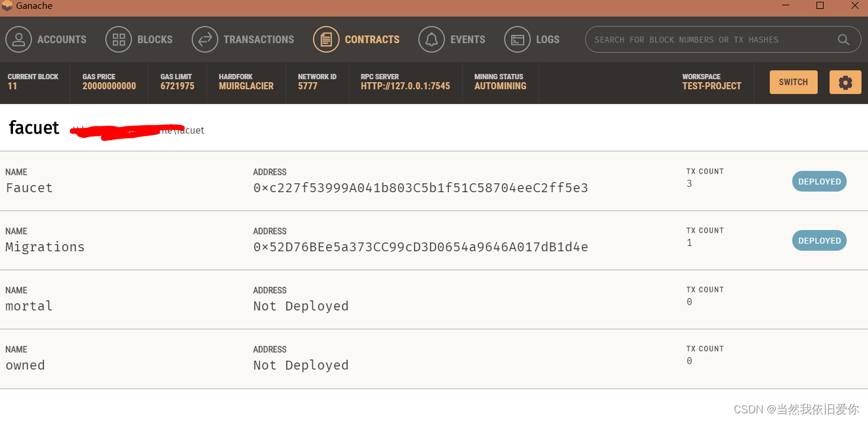Click the facuet project heading
The height and width of the screenshot is (421, 868).
(34, 128)
